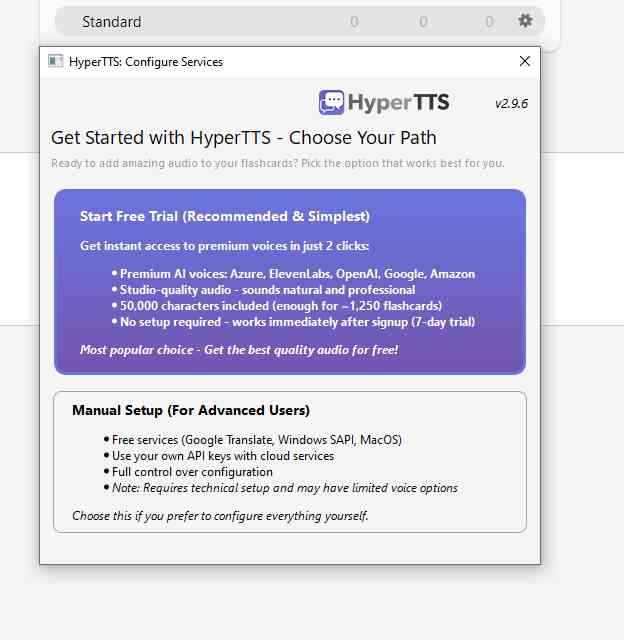Click the HyperTTS wordmark text

coord(399,102)
